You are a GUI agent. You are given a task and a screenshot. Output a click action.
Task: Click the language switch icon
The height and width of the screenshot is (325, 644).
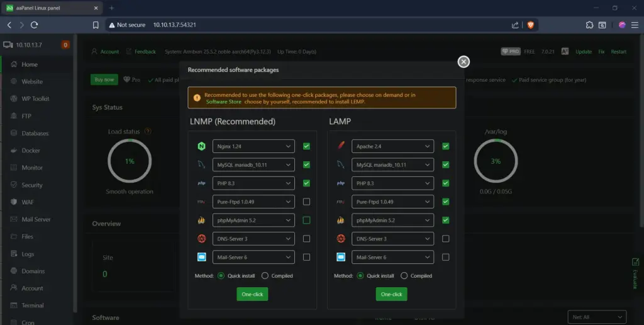click(565, 52)
